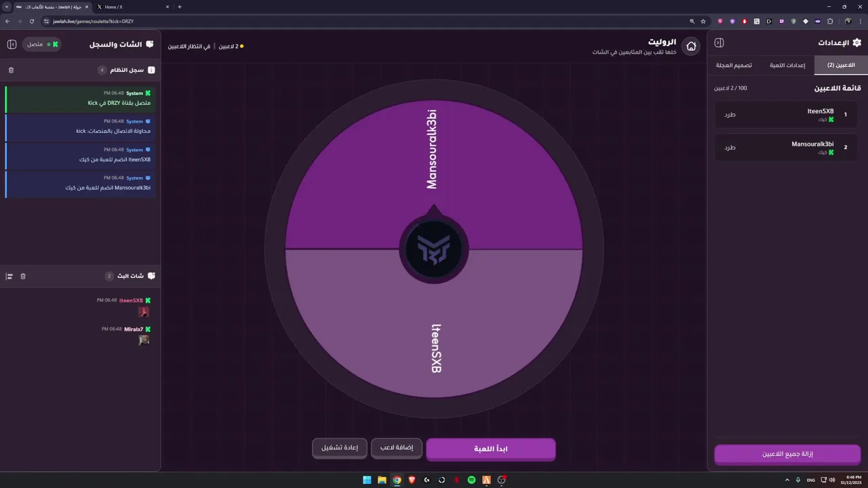Remove all players with إزالة جميع اللاعبين
Screen dimensions: 868x488
787,454
